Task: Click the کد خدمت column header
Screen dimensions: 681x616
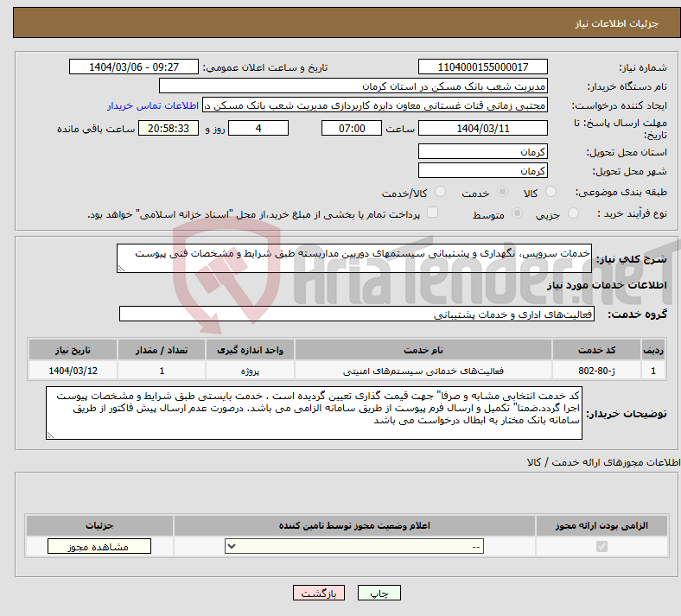Action: pyautogui.click(x=597, y=350)
